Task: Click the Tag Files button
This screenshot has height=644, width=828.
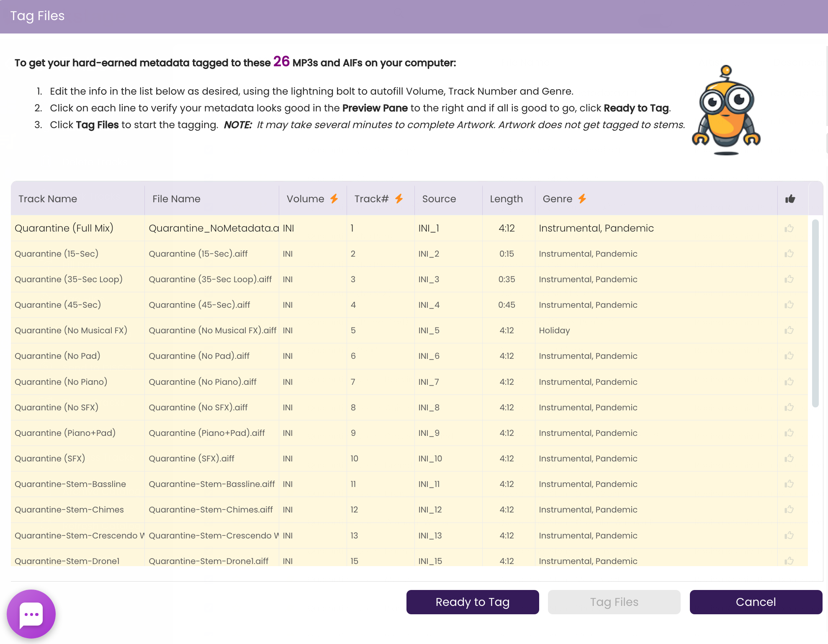Action: pyautogui.click(x=614, y=602)
